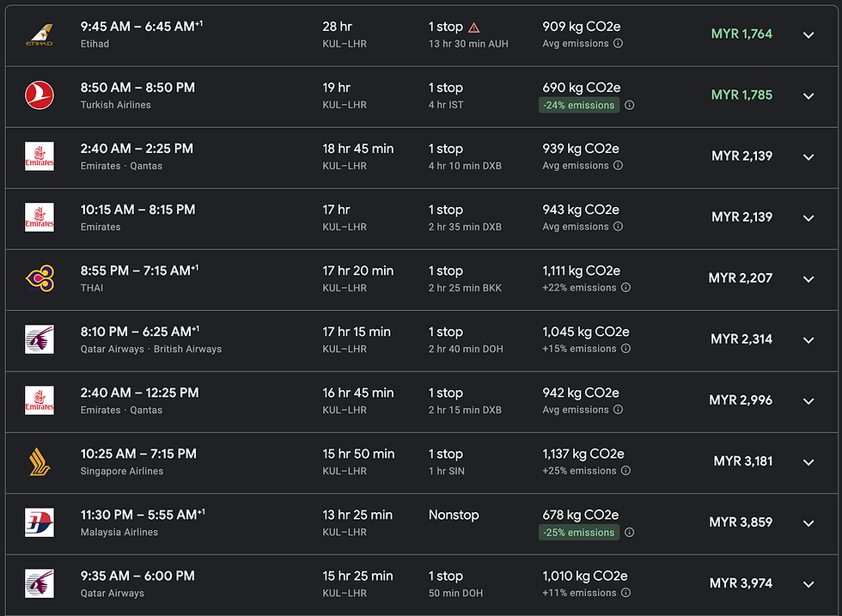Click the MYR 3,974 price

click(741, 583)
